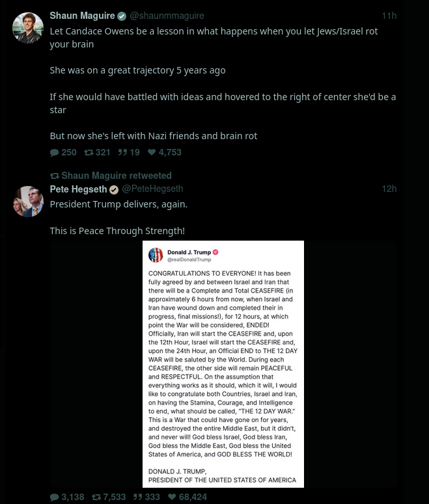Click the reply icon on Shaun Maguire's tweet
The height and width of the screenshot is (504, 429).
(x=55, y=153)
